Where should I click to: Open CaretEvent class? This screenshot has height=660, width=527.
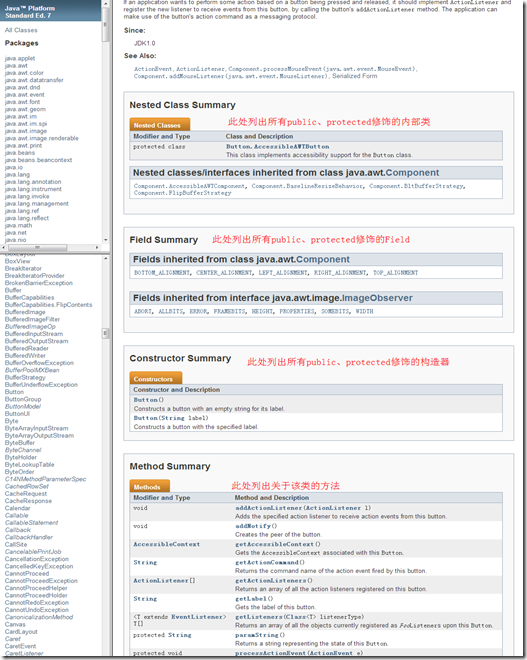coord(20,646)
